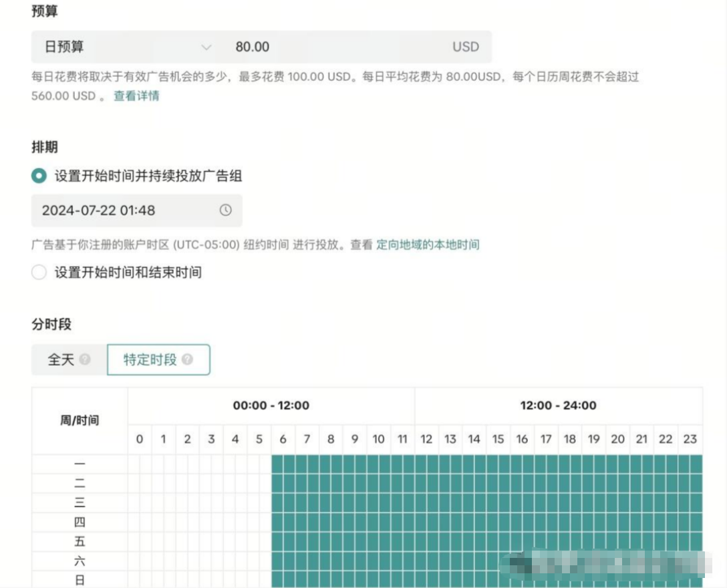Click the chevron on the 日预算 selector

coord(206,47)
